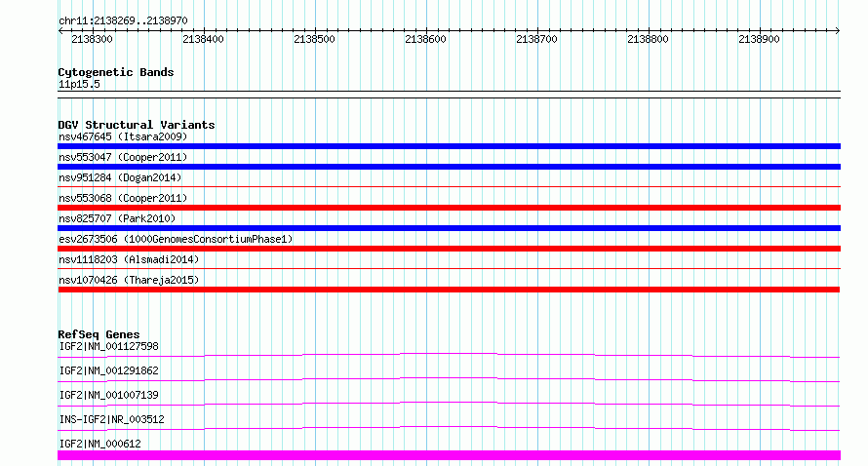Select variant label nsv467645 (Itsara2009)
868x466 pixels.
pyautogui.click(x=123, y=136)
